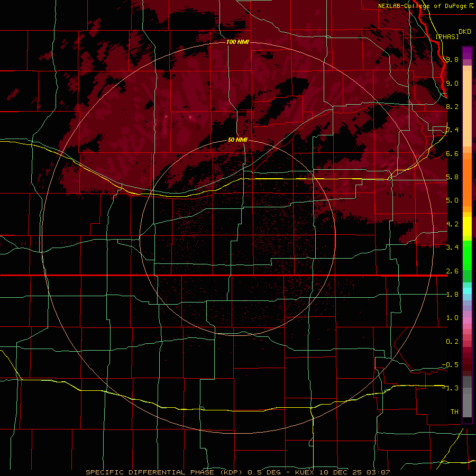This screenshot has width=476, height=476.
Task: Click the yellow segment of the color bar
Action: [467, 226]
